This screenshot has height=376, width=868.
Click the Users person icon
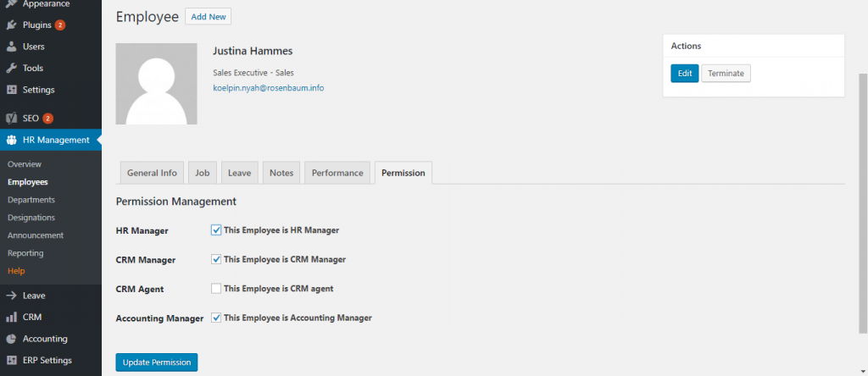pyautogui.click(x=11, y=47)
